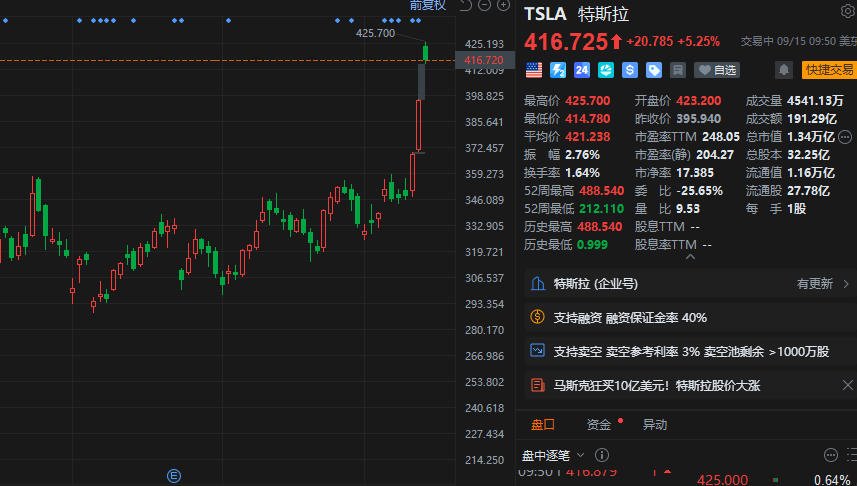Screen dimensions: 857x486
Task: Switch to the 盘口 tab
Action: click(543, 425)
